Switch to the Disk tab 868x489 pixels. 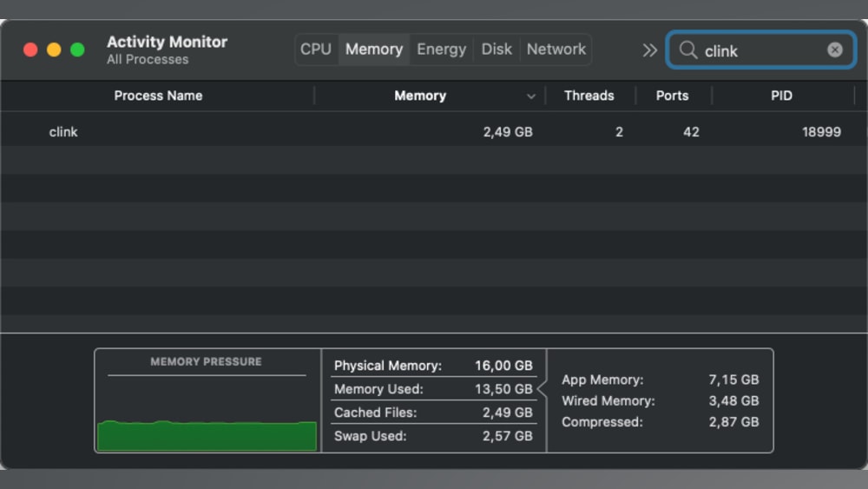tap(496, 50)
